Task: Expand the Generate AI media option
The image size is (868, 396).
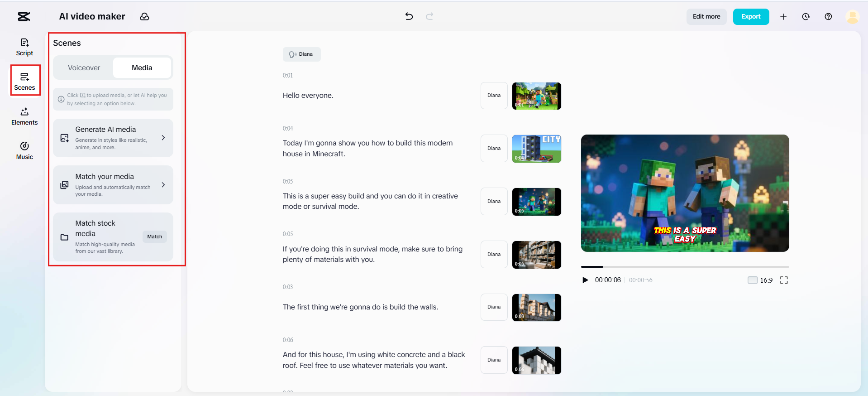Action: tap(163, 138)
